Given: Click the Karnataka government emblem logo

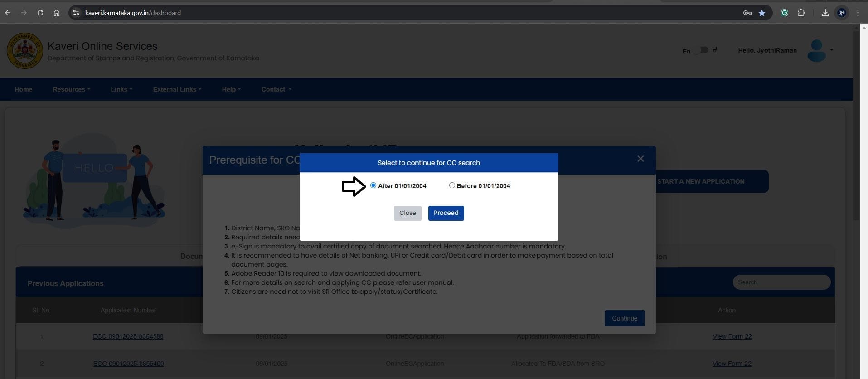Looking at the screenshot, I should point(25,51).
